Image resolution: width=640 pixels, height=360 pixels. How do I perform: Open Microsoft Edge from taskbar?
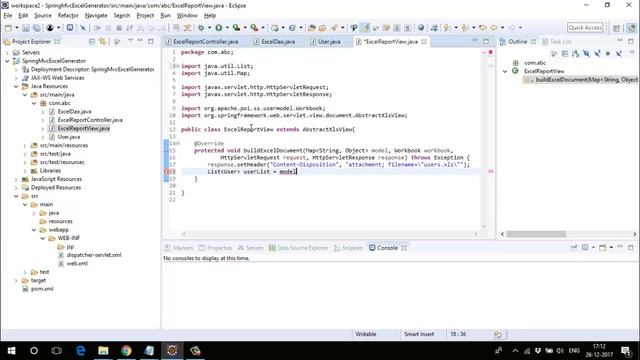(80, 351)
